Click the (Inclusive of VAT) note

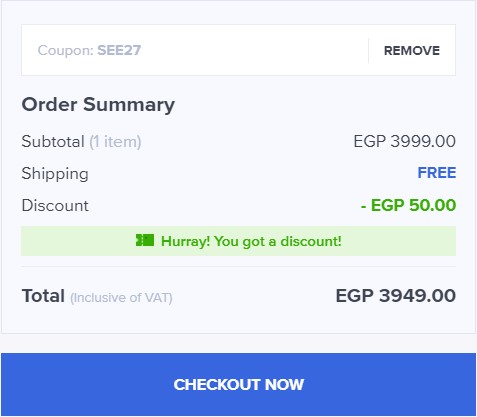point(121,298)
